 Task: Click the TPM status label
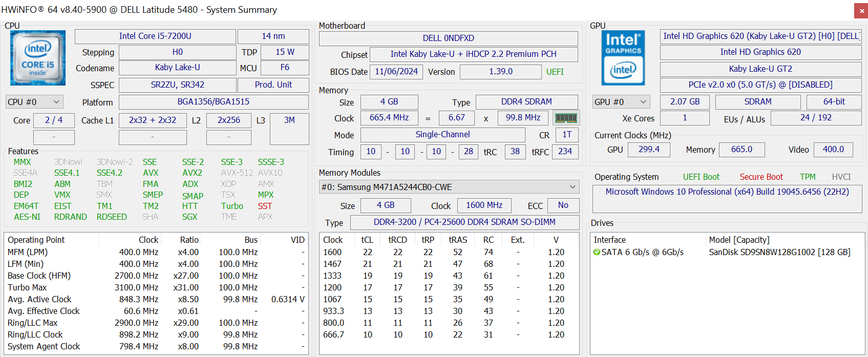pyautogui.click(x=808, y=177)
